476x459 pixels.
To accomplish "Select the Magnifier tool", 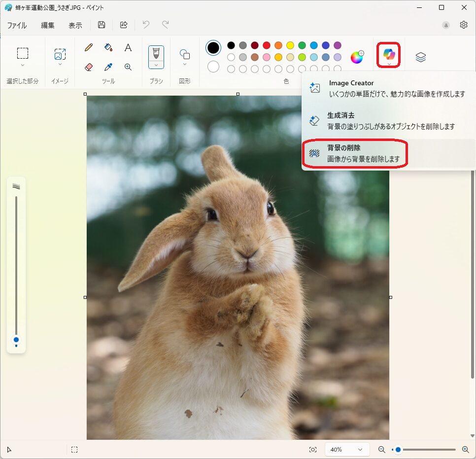I will pos(128,67).
